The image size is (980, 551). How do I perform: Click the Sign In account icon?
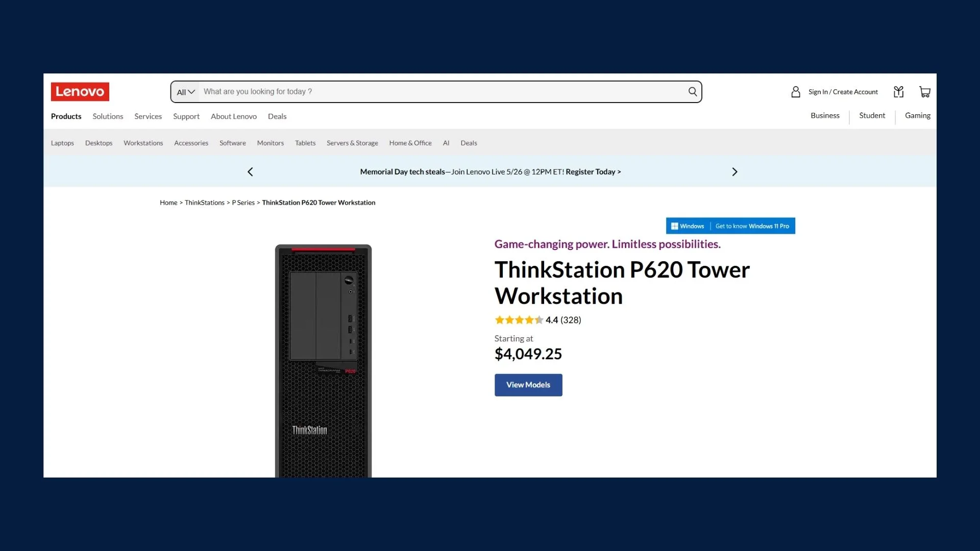(795, 92)
